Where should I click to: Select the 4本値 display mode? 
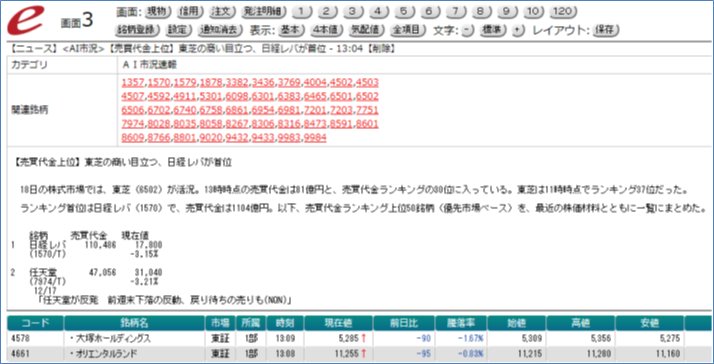point(325,31)
